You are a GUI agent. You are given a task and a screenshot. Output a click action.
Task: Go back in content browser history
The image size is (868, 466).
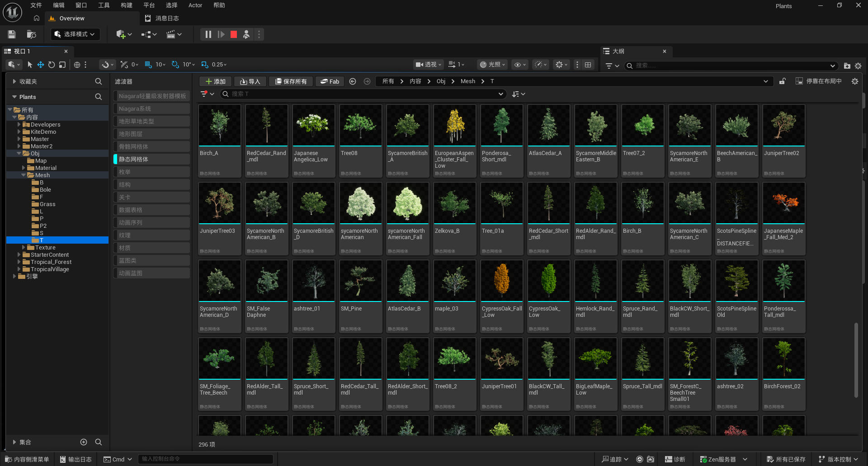[353, 81]
